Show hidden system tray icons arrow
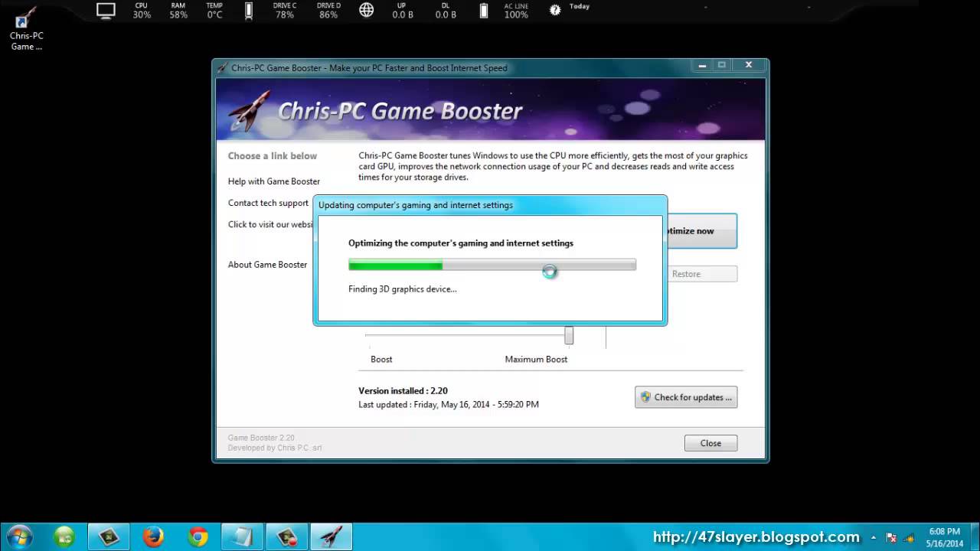980x551 pixels. point(873,537)
